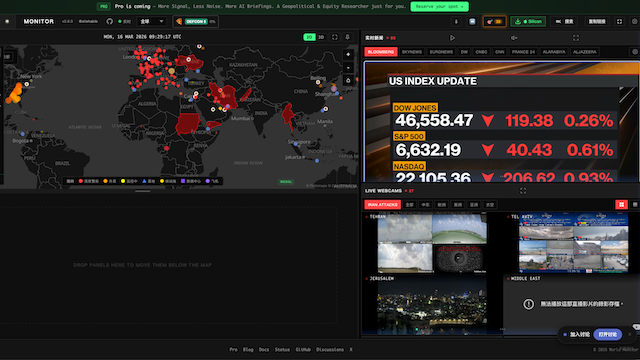
Task: Open live news channel settings gear
Action: click(635, 52)
